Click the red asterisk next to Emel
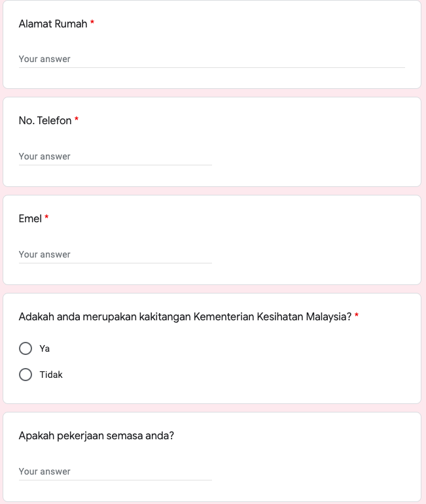Viewport: 426px width, 504px height. 46,218
